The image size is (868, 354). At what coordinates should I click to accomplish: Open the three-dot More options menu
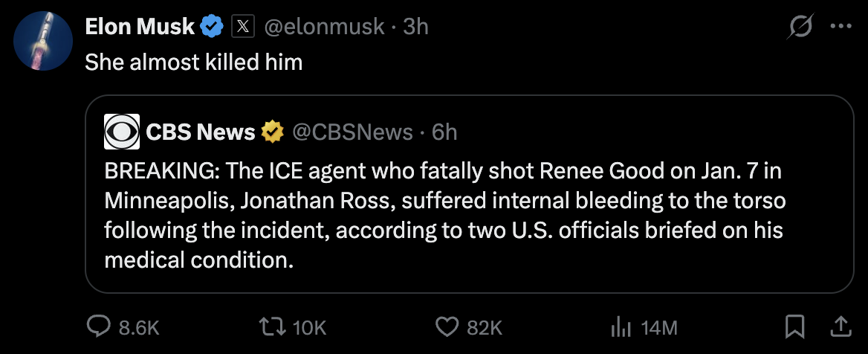tap(841, 28)
